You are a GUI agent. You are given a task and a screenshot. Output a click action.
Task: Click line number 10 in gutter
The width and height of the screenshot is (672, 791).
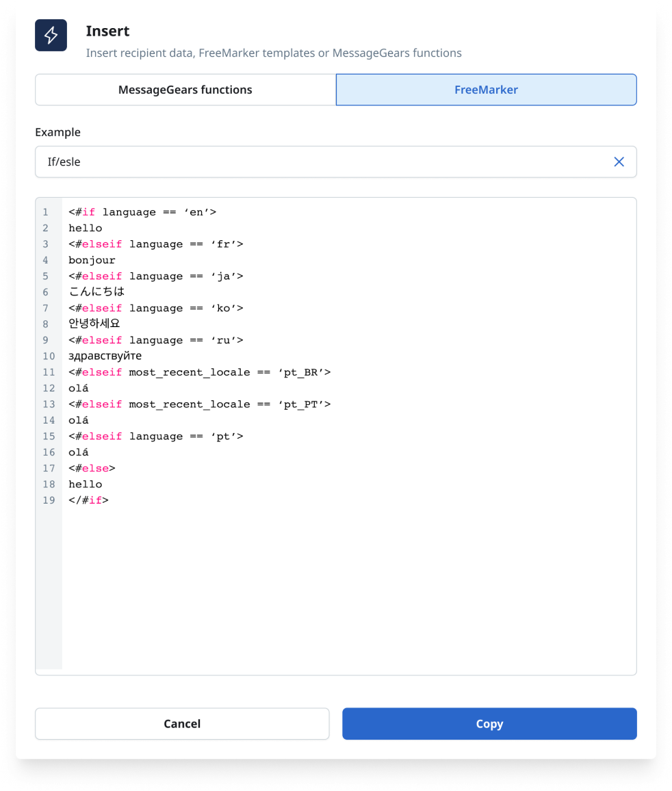pos(49,356)
